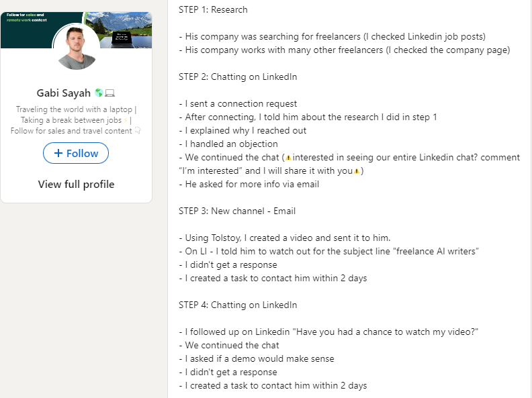Click the pointing-down hand emoji after travel content

pyautogui.click(x=138, y=130)
